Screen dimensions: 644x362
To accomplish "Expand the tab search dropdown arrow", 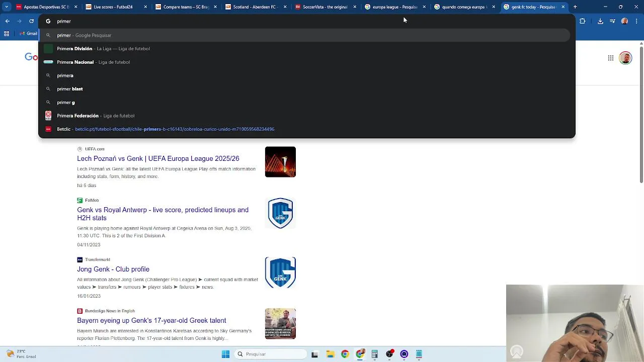I will pos(7,7).
